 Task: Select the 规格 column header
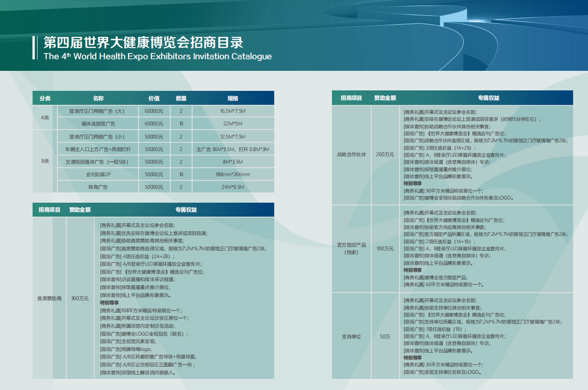click(x=233, y=98)
